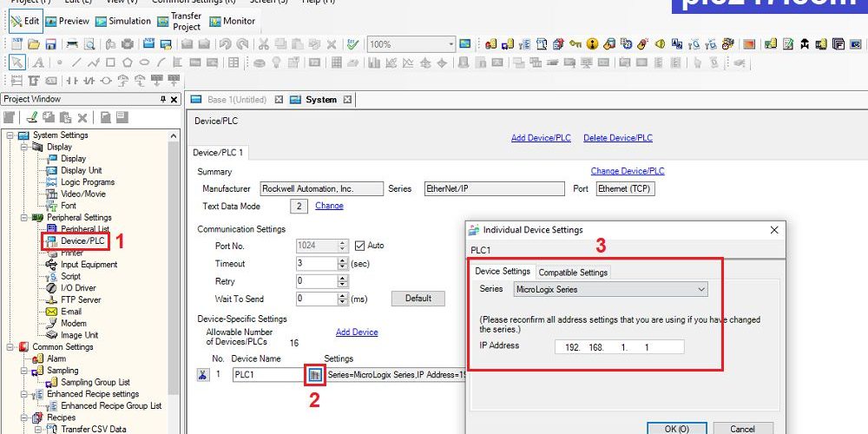Click the Change Device/PLC link
868x434 pixels.
tap(628, 171)
